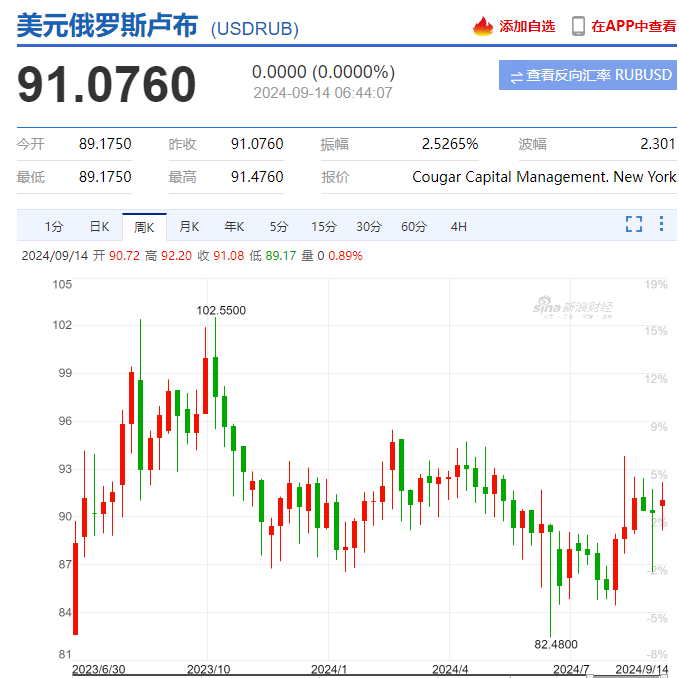
Task: Select the 4H interval tab
Action: (459, 226)
